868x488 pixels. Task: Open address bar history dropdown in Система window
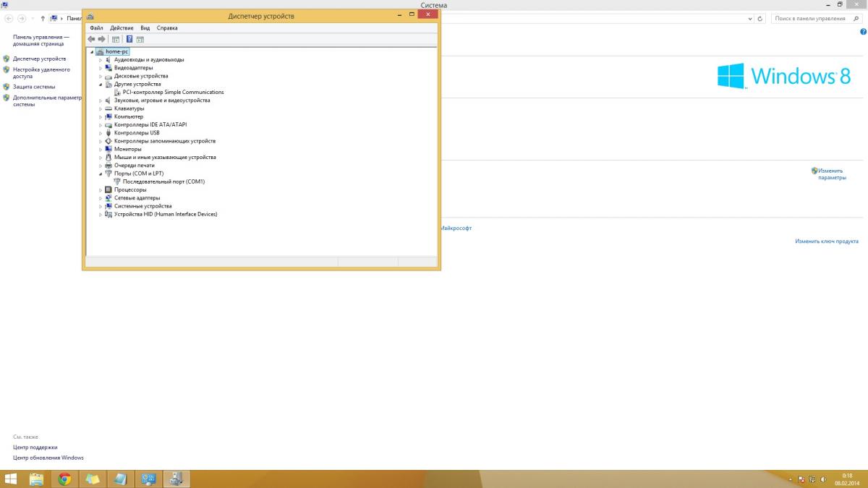click(x=752, y=18)
